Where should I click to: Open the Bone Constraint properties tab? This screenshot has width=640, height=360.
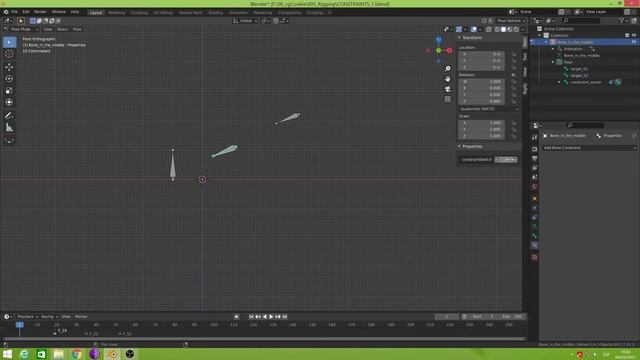(x=535, y=245)
